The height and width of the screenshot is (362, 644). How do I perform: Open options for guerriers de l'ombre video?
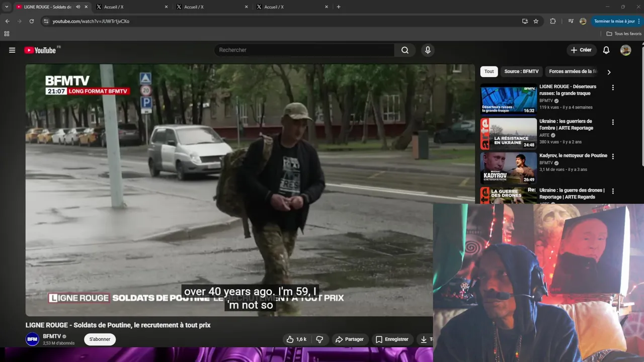coord(613,122)
